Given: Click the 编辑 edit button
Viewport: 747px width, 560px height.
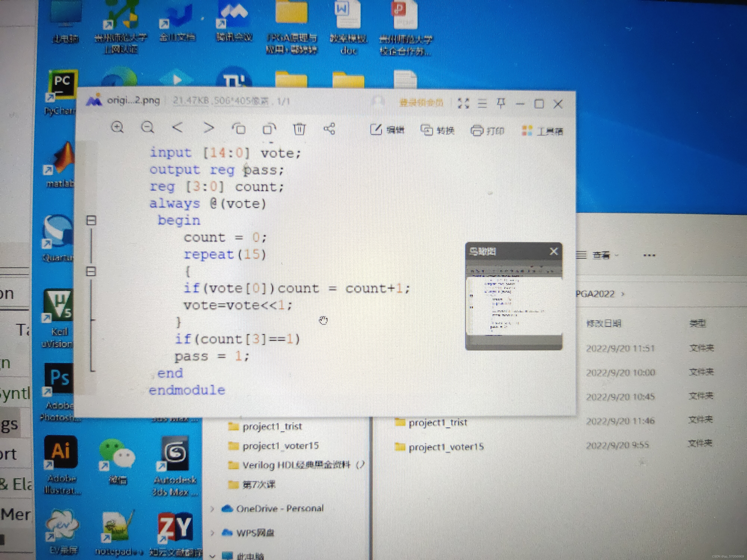Looking at the screenshot, I should tap(387, 130).
